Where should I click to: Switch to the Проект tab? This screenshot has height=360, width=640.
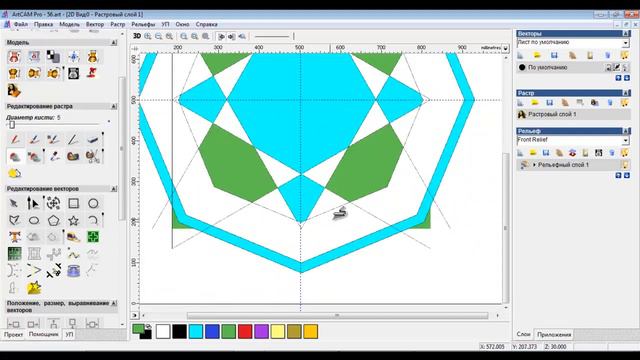pyautogui.click(x=13, y=334)
